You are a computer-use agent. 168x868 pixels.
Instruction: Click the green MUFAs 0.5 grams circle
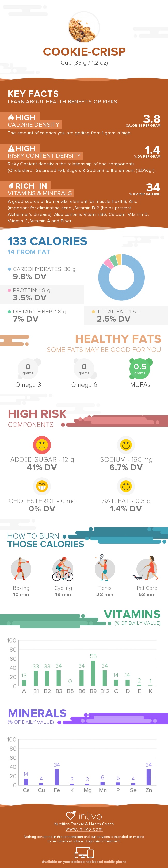click(140, 369)
